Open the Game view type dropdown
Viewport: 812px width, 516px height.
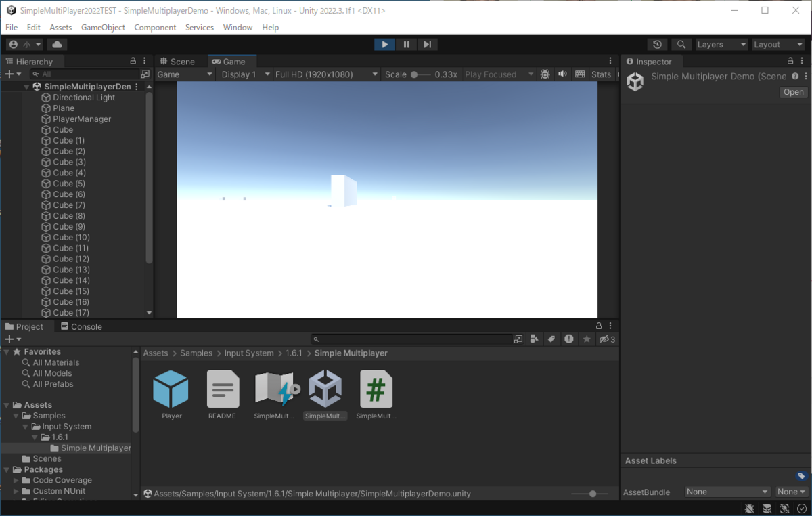click(x=185, y=74)
